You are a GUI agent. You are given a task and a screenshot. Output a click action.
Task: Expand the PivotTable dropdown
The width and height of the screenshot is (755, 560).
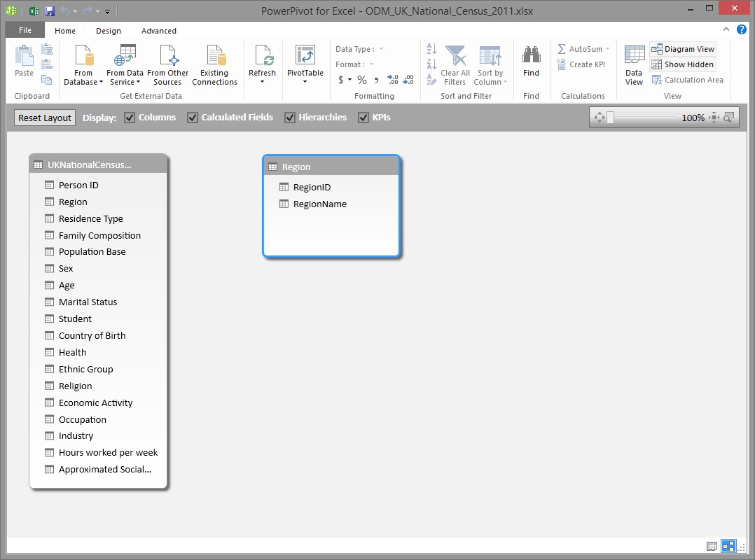click(x=305, y=81)
